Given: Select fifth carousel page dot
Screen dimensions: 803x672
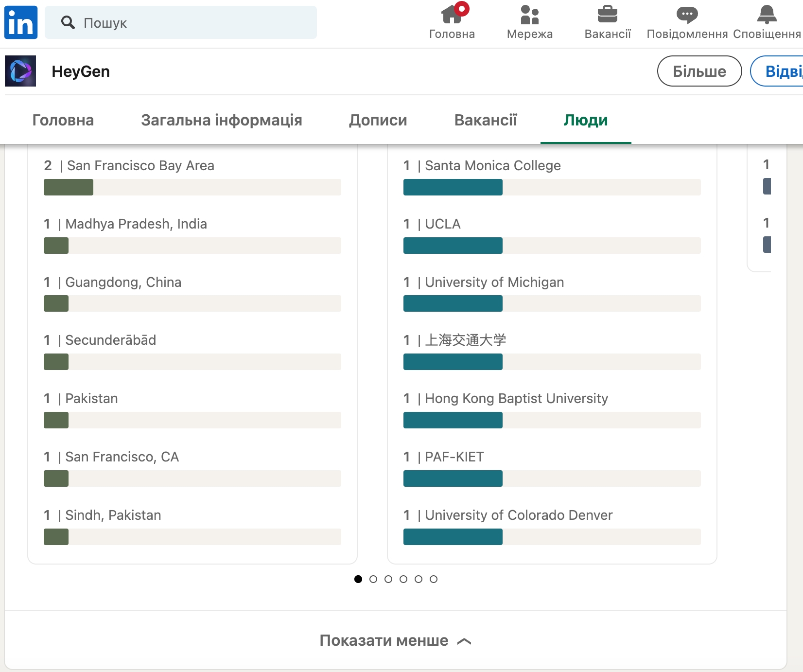Looking at the screenshot, I should 419,579.
